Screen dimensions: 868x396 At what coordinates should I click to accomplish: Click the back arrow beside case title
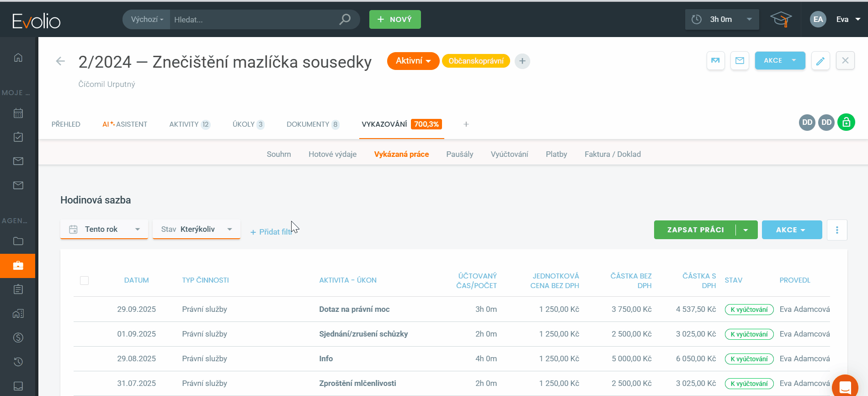pyautogui.click(x=60, y=61)
